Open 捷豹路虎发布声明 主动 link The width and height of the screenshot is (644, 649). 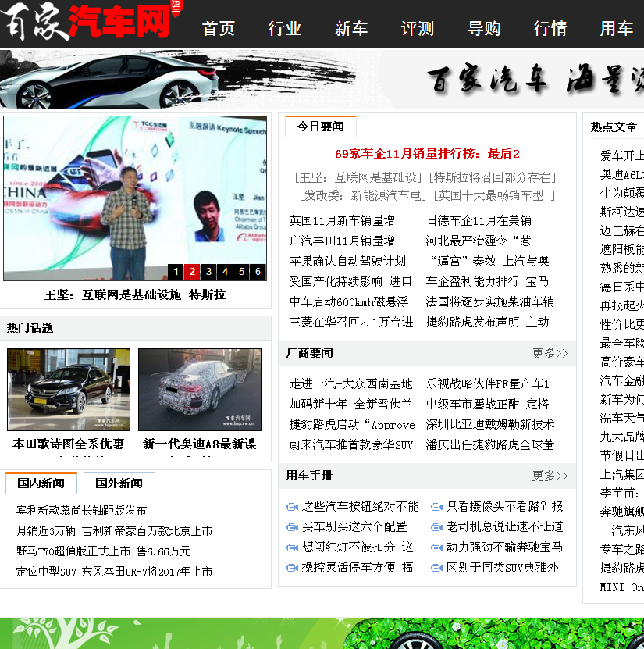tap(487, 322)
